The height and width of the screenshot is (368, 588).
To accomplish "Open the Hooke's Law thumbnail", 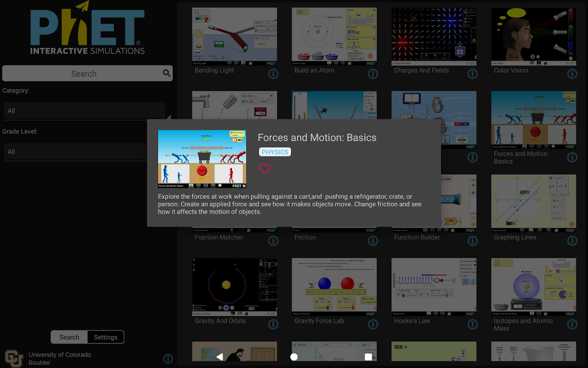I will coord(434,287).
